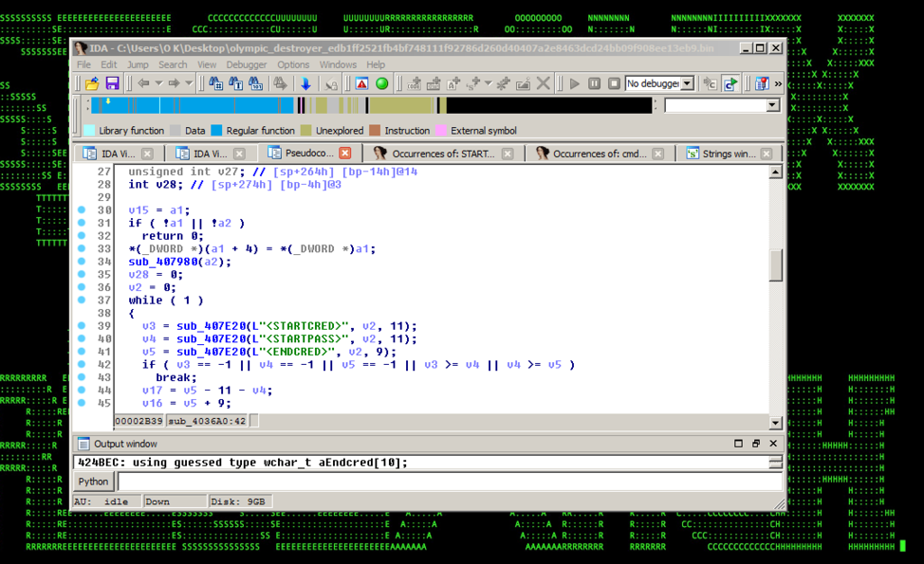Screen dimensions: 924x564
Task: Toggle breakpoint dot at line 39
Action: click(82, 326)
